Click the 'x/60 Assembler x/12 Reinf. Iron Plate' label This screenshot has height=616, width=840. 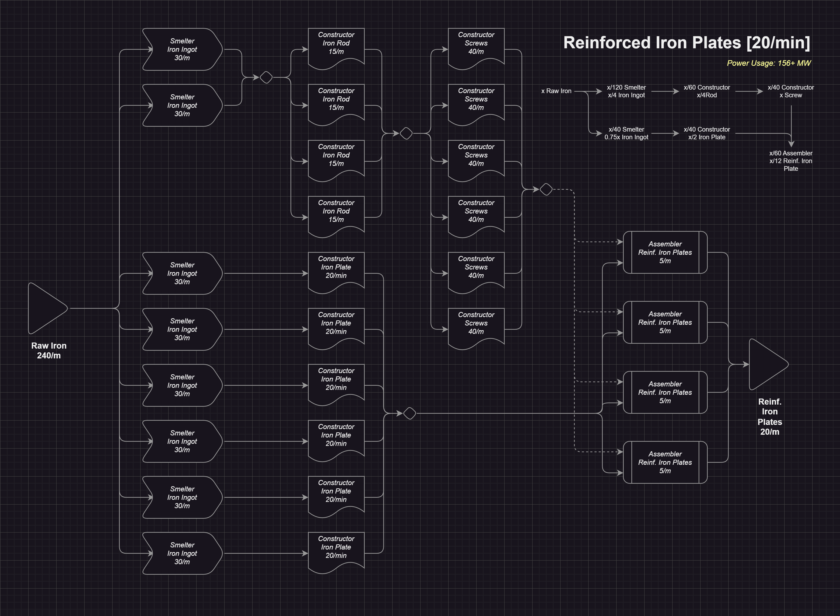790,161
